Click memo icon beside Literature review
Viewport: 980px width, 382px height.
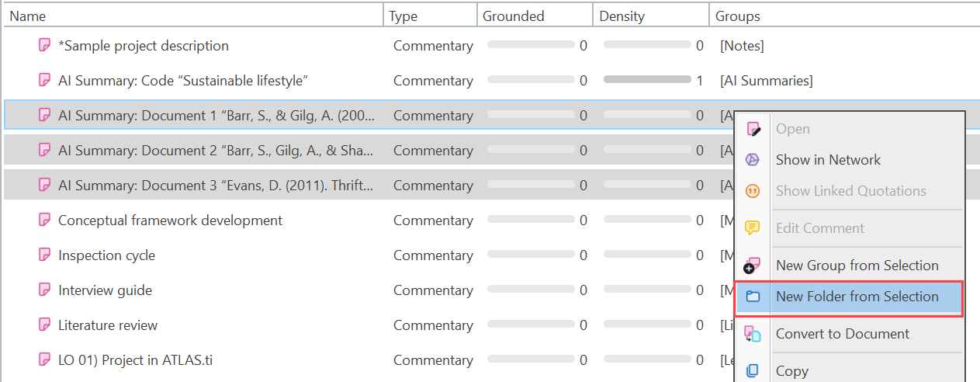45,325
